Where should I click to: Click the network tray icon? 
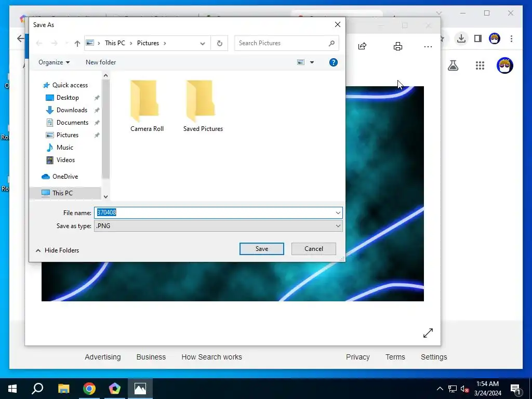pyautogui.click(x=453, y=389)
